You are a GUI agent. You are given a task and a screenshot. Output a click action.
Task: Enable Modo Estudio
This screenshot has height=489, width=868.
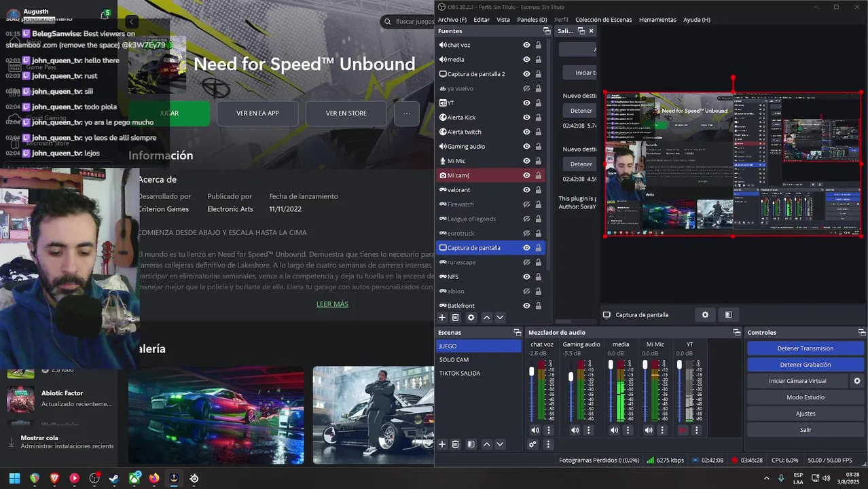(x=806, y=397)
